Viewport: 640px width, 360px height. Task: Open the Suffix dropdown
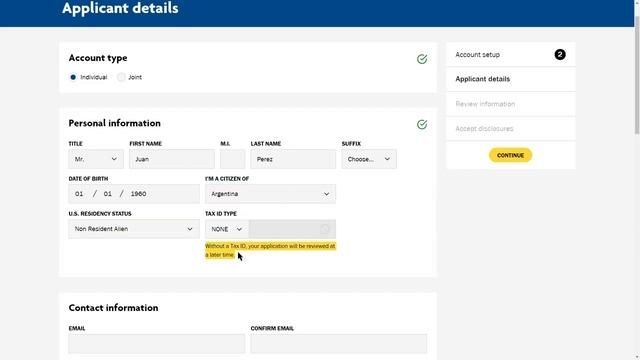coord(369,159)
